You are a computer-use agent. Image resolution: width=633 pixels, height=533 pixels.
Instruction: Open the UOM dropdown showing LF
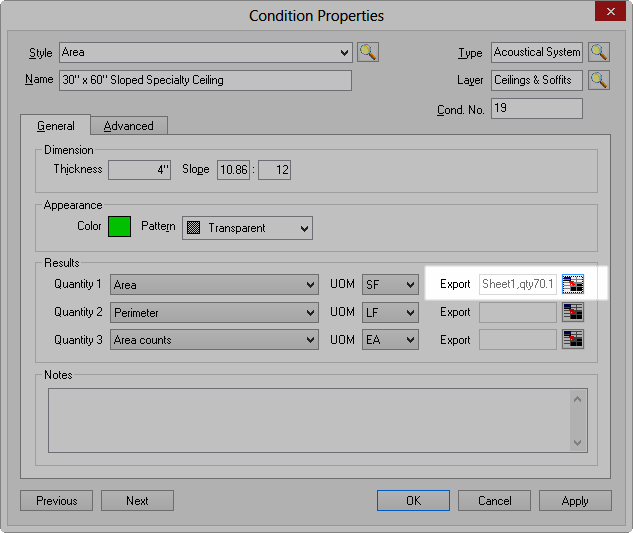[390, 313]
